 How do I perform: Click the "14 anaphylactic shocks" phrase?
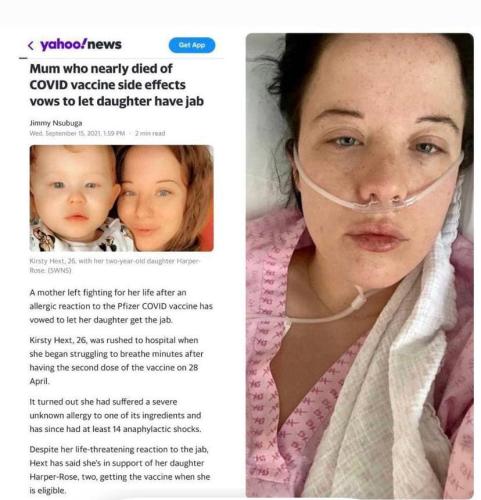pos(157,429)
